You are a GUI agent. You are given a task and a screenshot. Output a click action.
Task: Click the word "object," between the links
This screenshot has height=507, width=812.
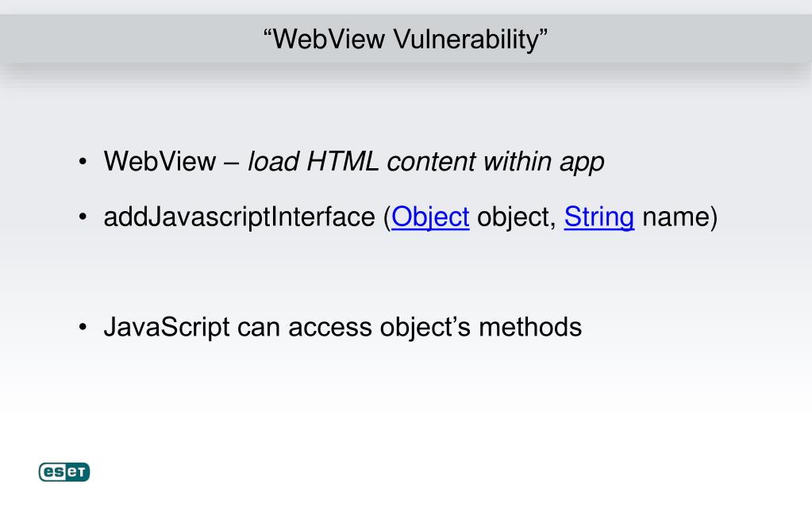coord(516,217)
